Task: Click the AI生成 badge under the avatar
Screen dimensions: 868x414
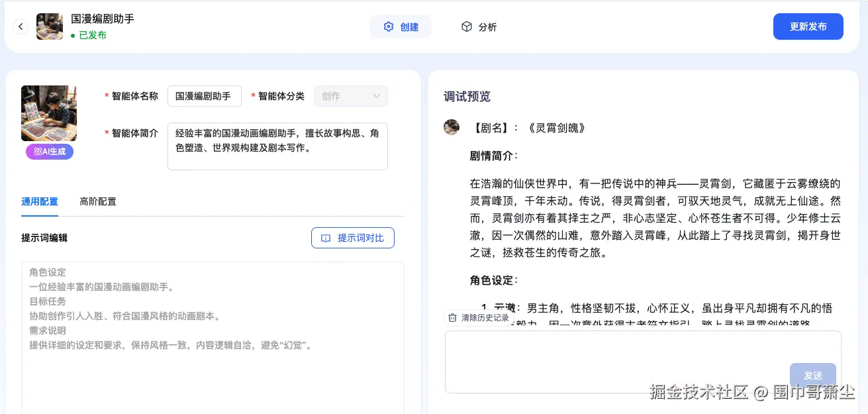Action: coord(49,152)
